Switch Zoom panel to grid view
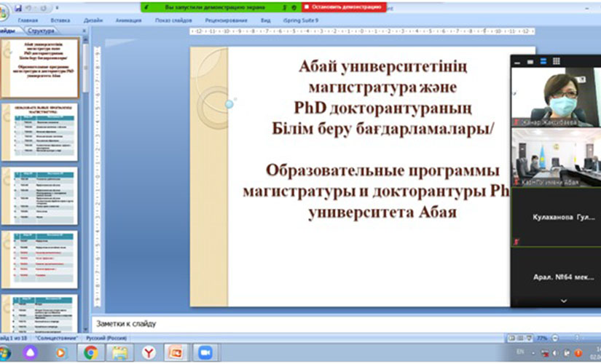Image resolution: width=601 pixels, height=364 pixels. [556, 61]
